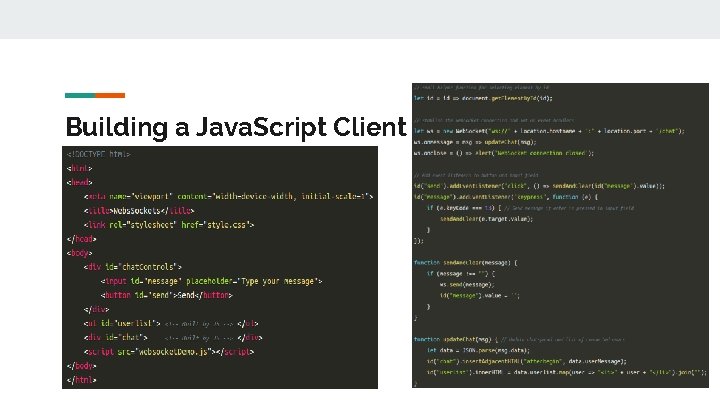Click the slide title 'Building a JavaScript Client'
Image resolution: width=720 pixels, height=405 pixels.
click(x=236, y=127)
